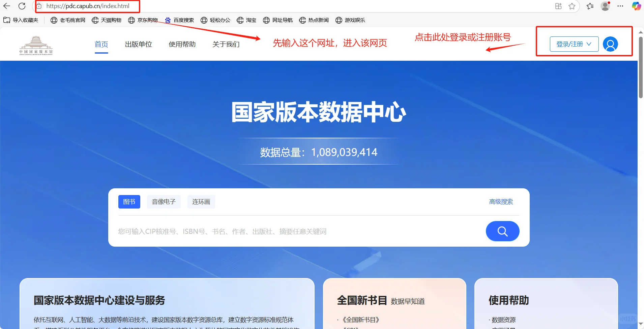
Task: Click the 全国新书目 card heading
Action: [362, 300]
